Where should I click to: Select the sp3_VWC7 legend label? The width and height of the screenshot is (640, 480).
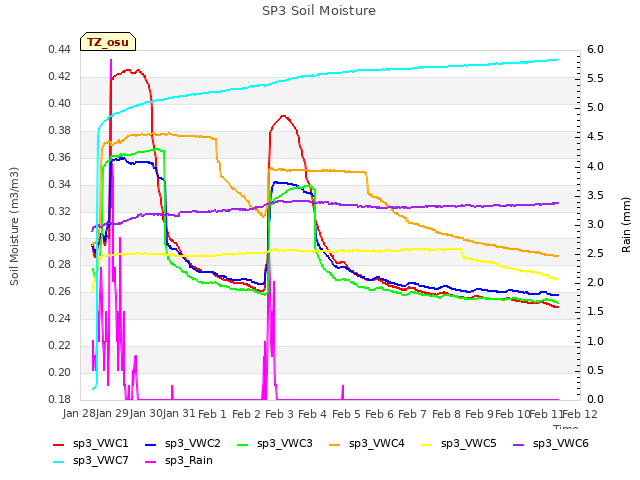pyautogui.click(x=100, y=460)
